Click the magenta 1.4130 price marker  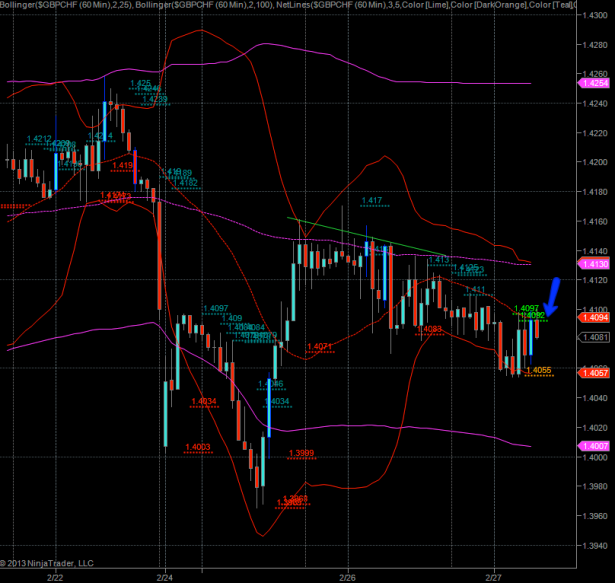(594, 263)
